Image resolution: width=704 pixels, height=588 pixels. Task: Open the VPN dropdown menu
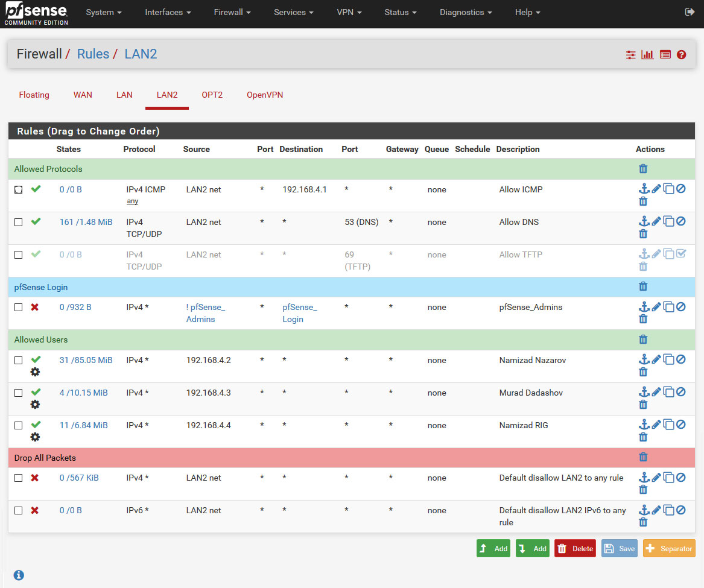point(349,13)
